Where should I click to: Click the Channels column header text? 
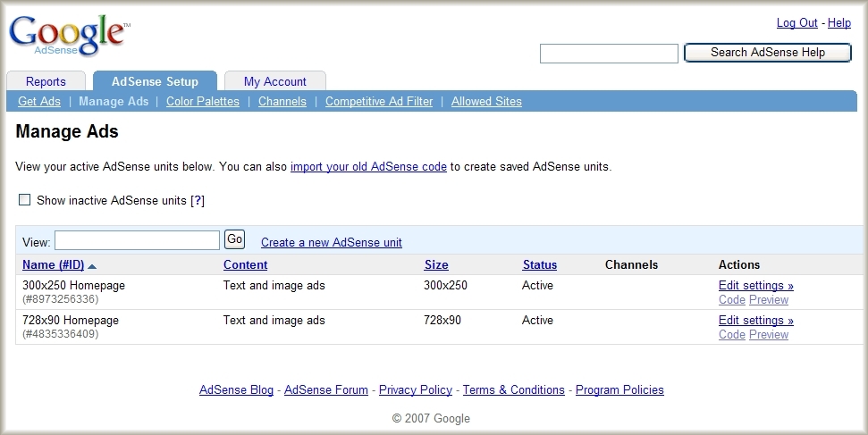point(632,264)
